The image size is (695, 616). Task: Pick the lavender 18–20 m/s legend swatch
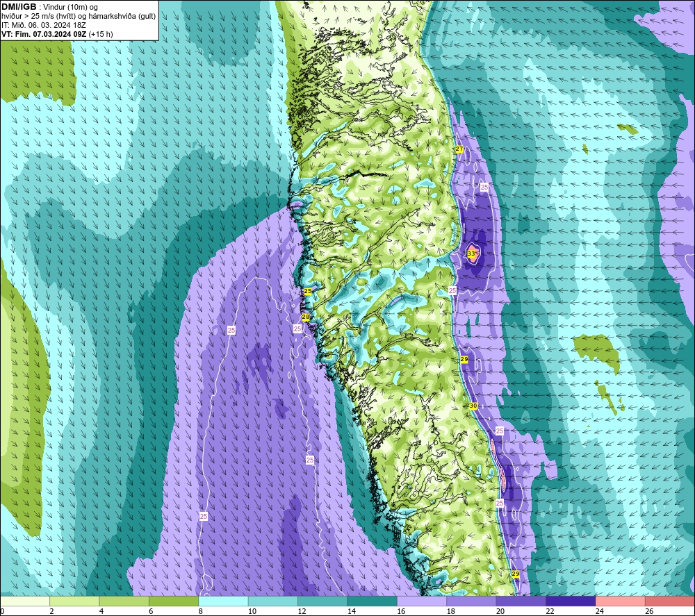(x=472, y=601)
